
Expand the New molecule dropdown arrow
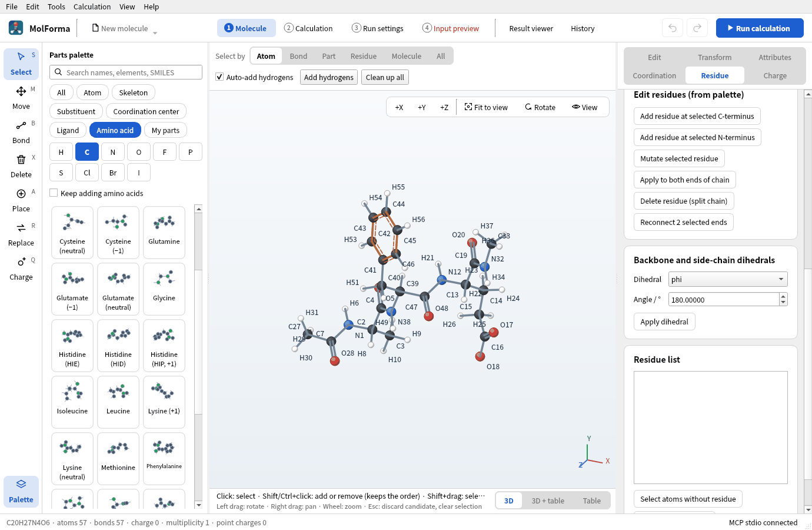[x=155, y=32]
